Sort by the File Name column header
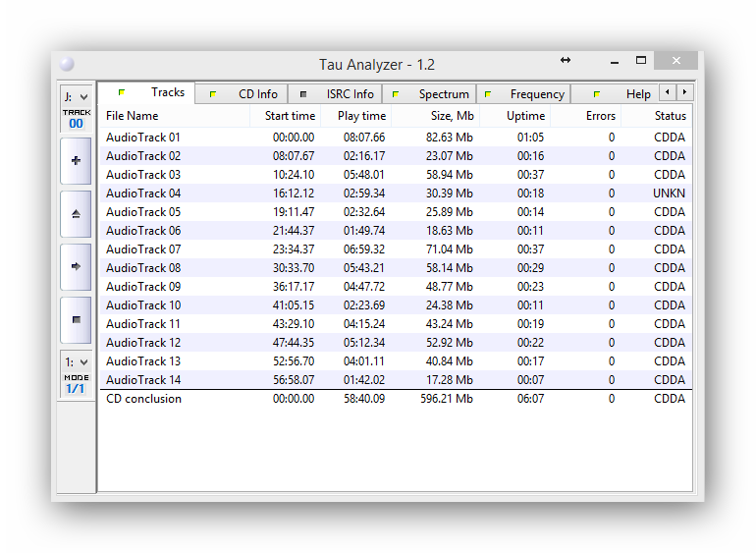Screen dimensions: 756x553 (132, 116)
